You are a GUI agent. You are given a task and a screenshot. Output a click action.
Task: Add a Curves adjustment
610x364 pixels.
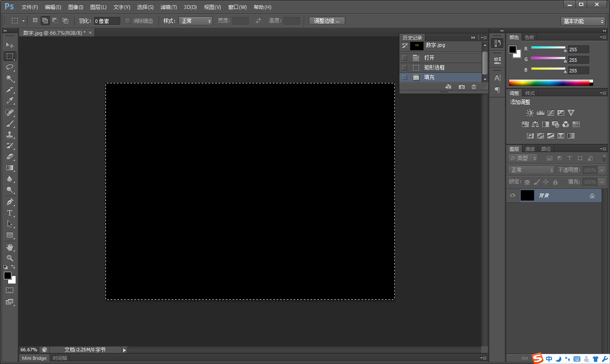(x=551, y=113)
